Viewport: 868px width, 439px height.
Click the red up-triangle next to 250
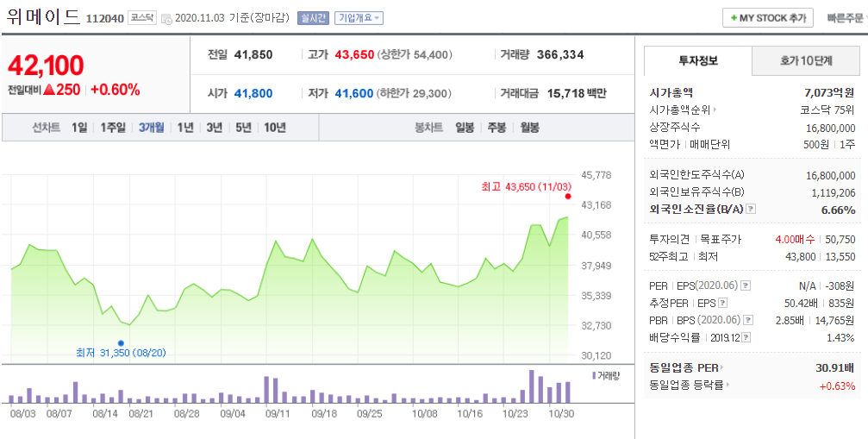(49, 90)
